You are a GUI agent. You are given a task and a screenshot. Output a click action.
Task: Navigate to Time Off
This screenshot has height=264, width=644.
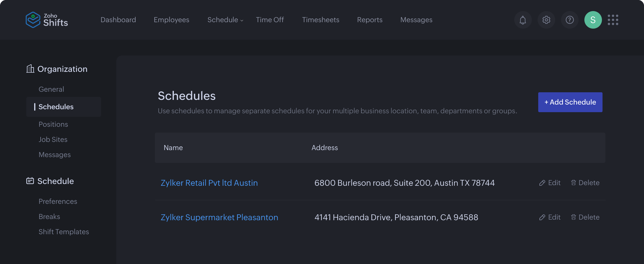270,20
